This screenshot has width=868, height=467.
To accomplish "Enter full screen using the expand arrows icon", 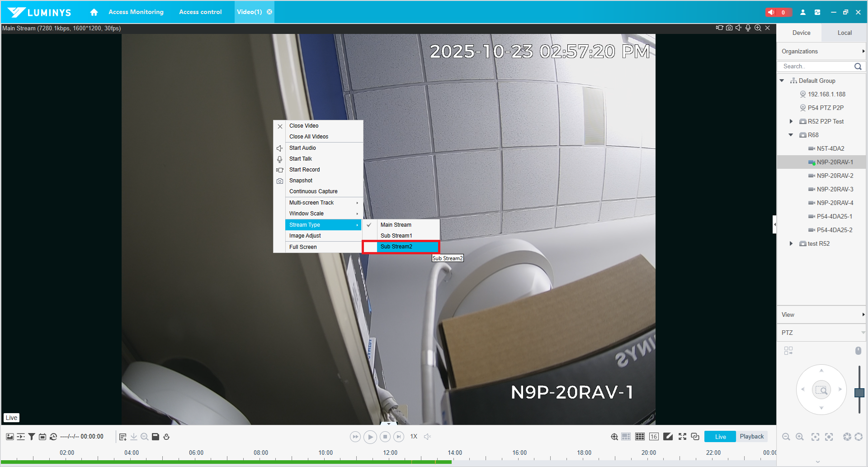I will click(682, 437).
